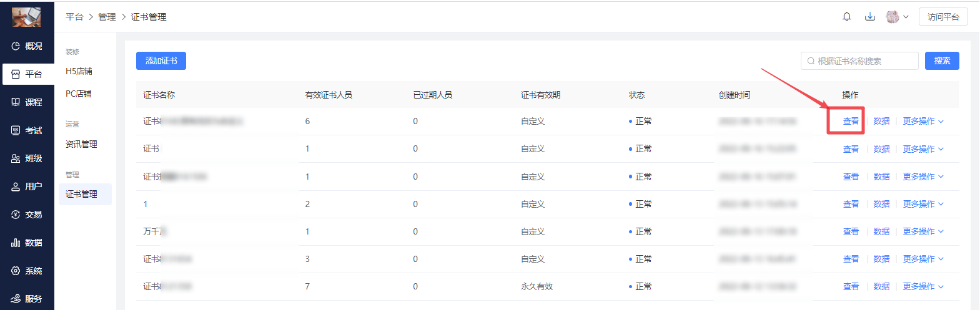Expand 更多操作 in the row named 1
Image resolution: width=980 pixels, height=310 pixels.
pyautogui.click(x=923, y=204)
